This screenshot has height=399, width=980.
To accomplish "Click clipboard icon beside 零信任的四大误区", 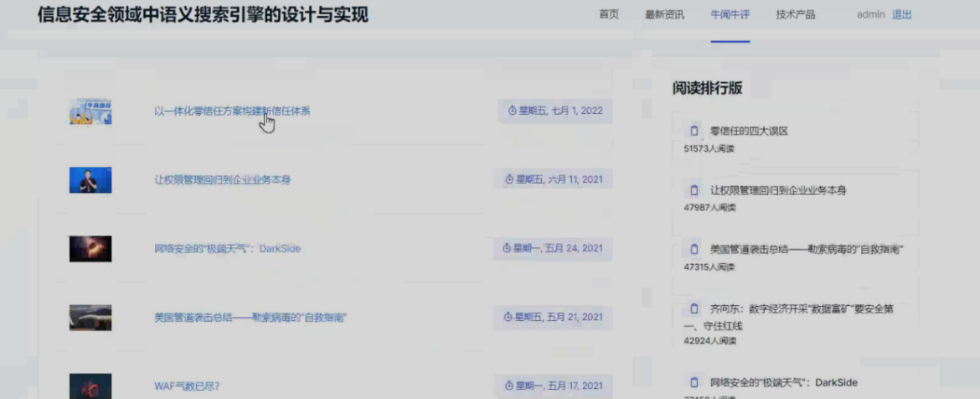I will (x=694, y=131).
